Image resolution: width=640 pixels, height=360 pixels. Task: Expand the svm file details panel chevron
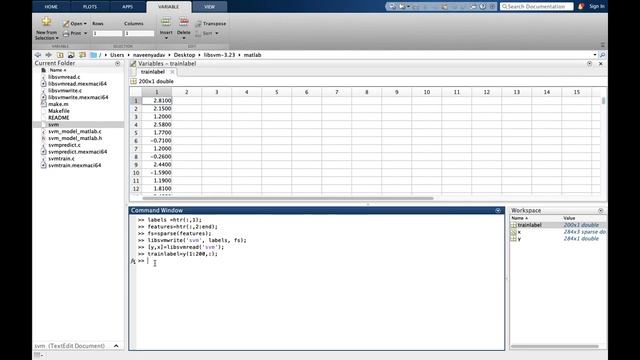point(116,346)
